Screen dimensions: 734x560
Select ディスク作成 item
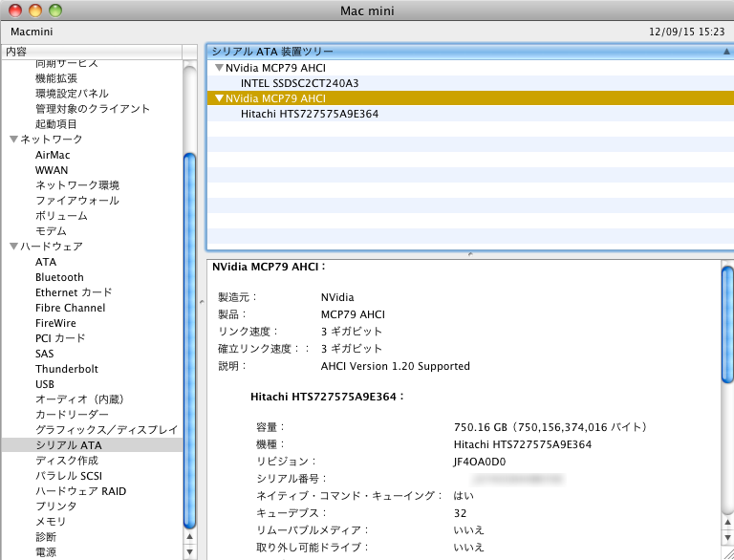(x=67, y=461)
